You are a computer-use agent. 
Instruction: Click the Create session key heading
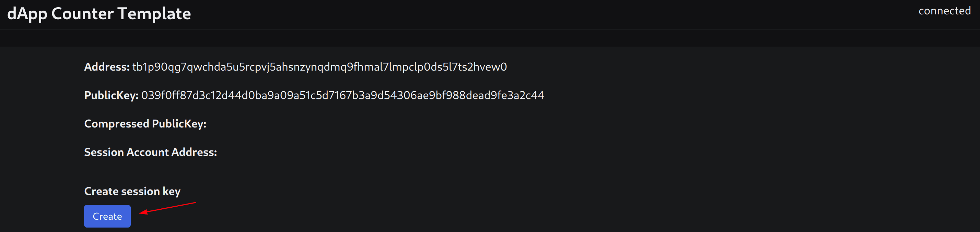coord(132,191)
